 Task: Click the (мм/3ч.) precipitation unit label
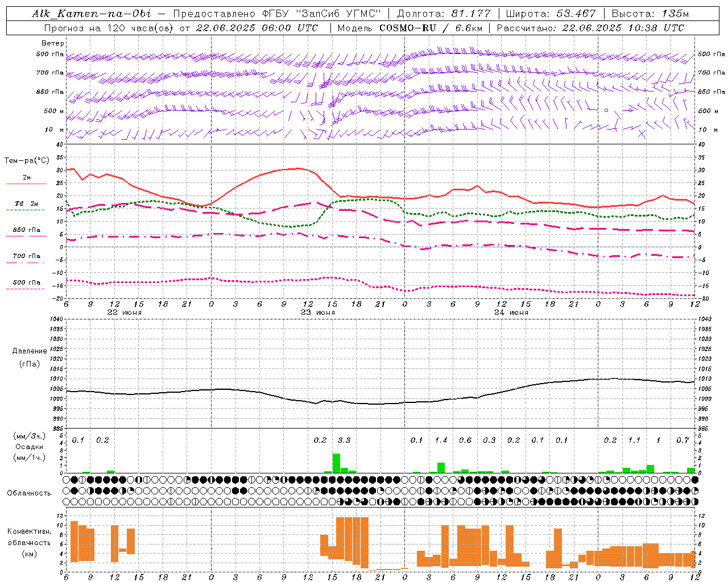(x=30, y=436)
